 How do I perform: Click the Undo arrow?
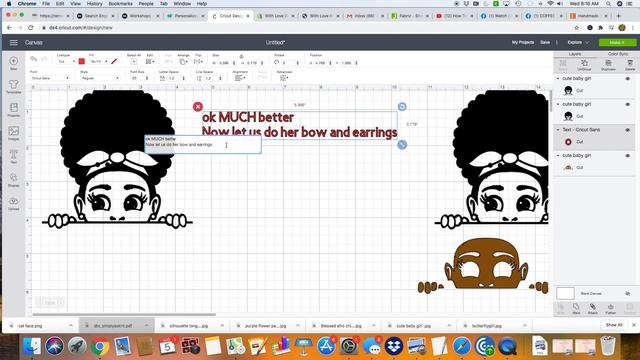[34, 60]
